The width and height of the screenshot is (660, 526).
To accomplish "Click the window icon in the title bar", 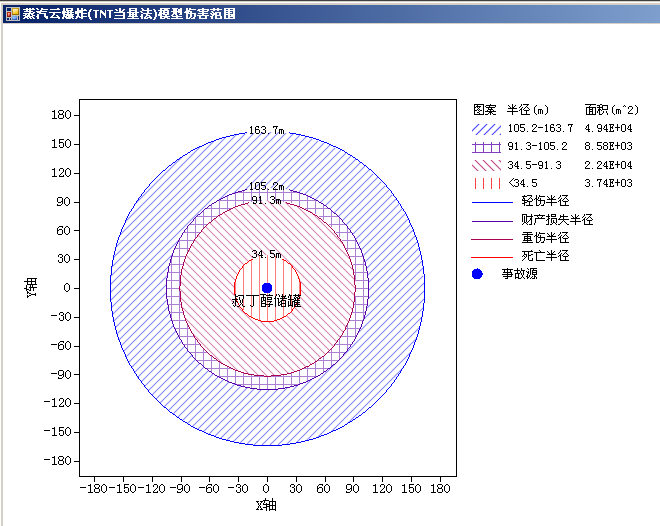I will tap(12, 14).
